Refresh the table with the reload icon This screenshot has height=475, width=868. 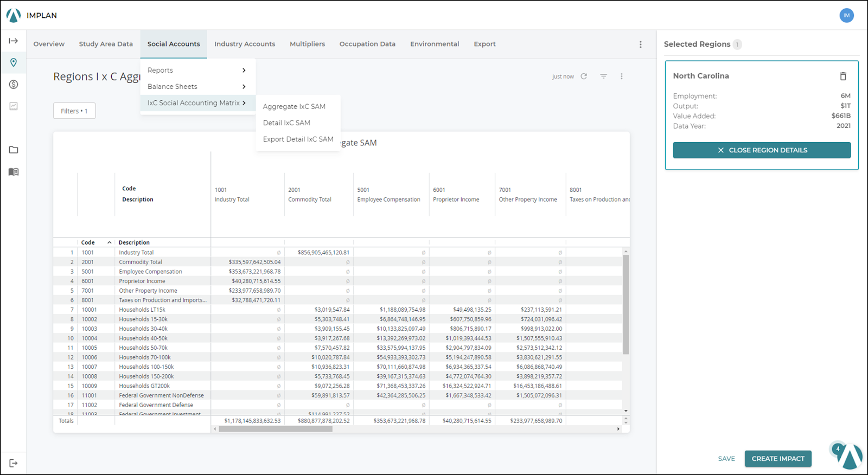click(584, 76)
